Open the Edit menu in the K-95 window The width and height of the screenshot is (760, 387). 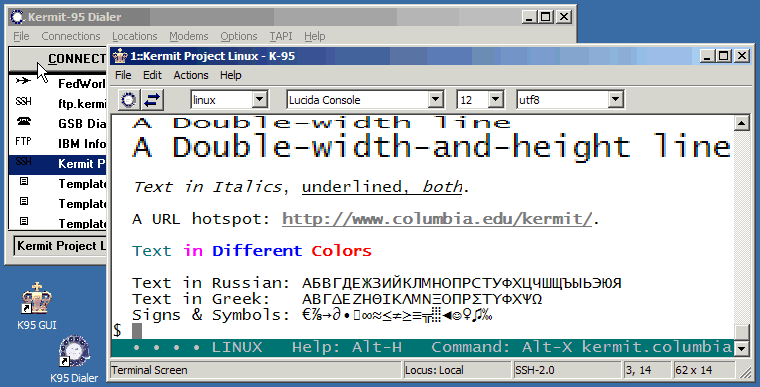tap(152, 75)
